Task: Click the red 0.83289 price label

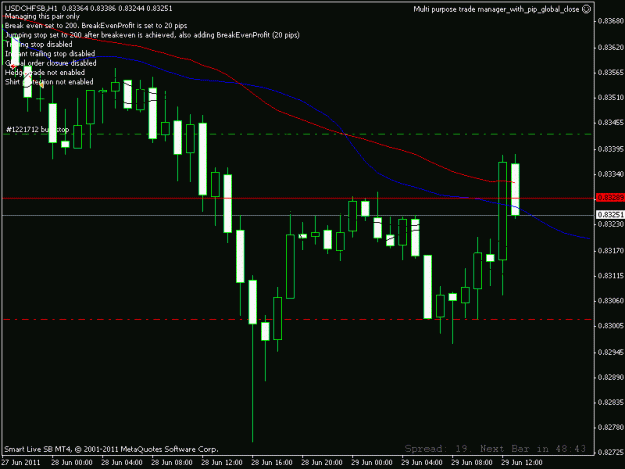Action: [610, 198]
